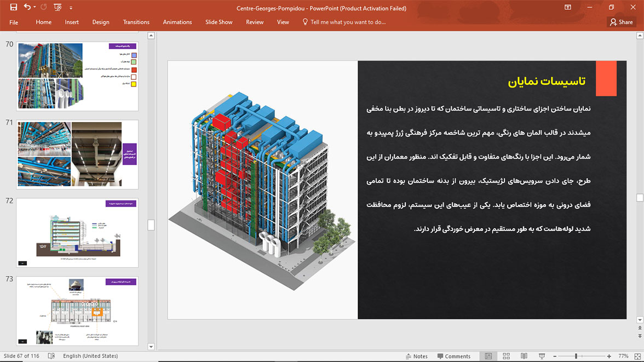The width and height of the screenshot is (644, 362).
Task: Select slide 73 thumbnail
Action: [77, 311]
